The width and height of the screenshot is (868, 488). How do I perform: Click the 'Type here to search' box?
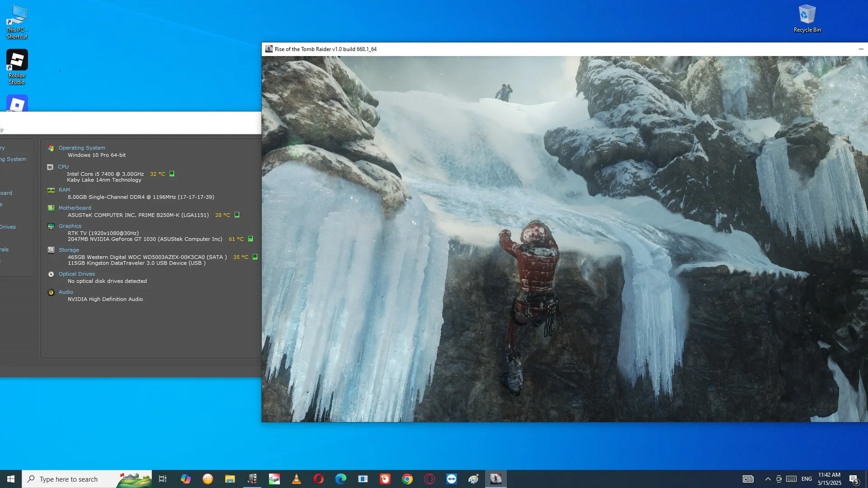coord(87,479)
